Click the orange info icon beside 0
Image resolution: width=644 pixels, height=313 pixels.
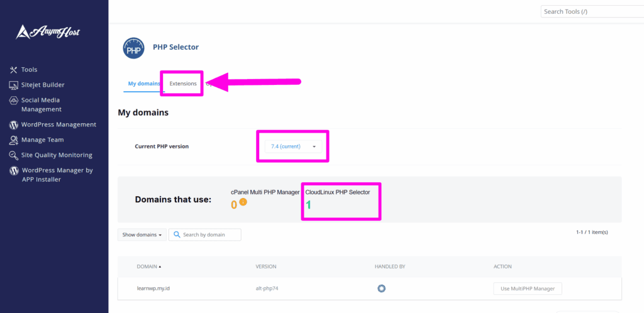point(243,202)
